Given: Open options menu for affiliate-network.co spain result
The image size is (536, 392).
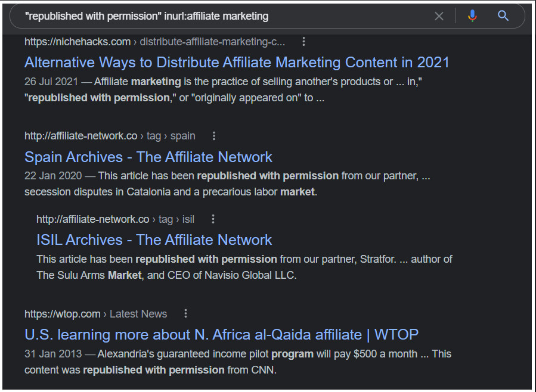Looking at the screenshot, I should [x=213, y=136].
